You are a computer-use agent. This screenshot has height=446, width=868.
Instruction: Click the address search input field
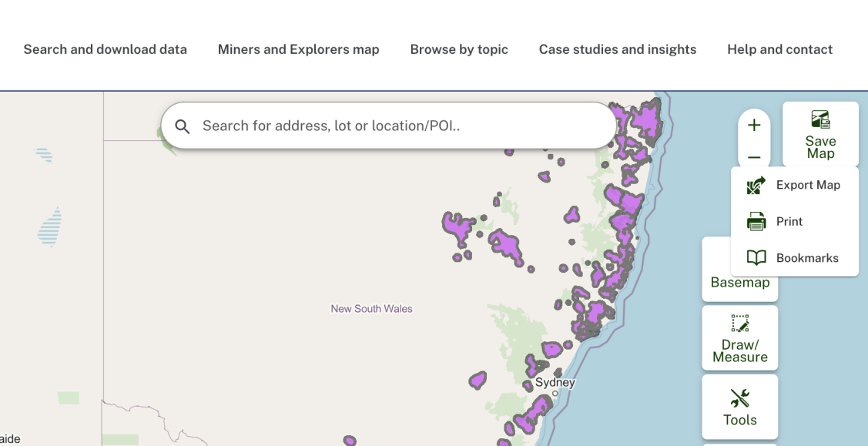point(389,126)
